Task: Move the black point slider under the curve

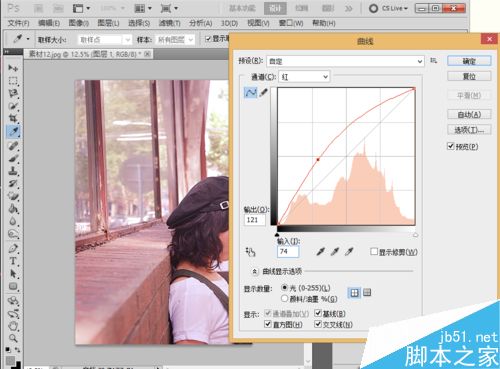Action: (277, 235)
